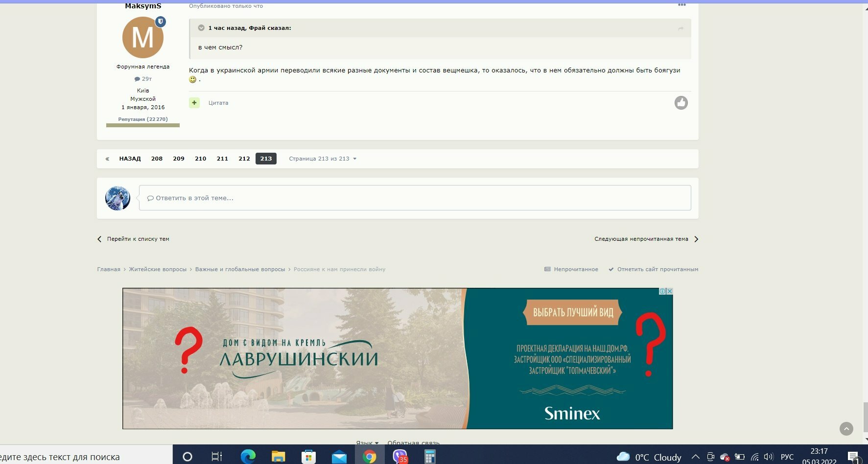Open the Viber taskbar icon
The image size is (868, 464).
(x=400, y=457)
